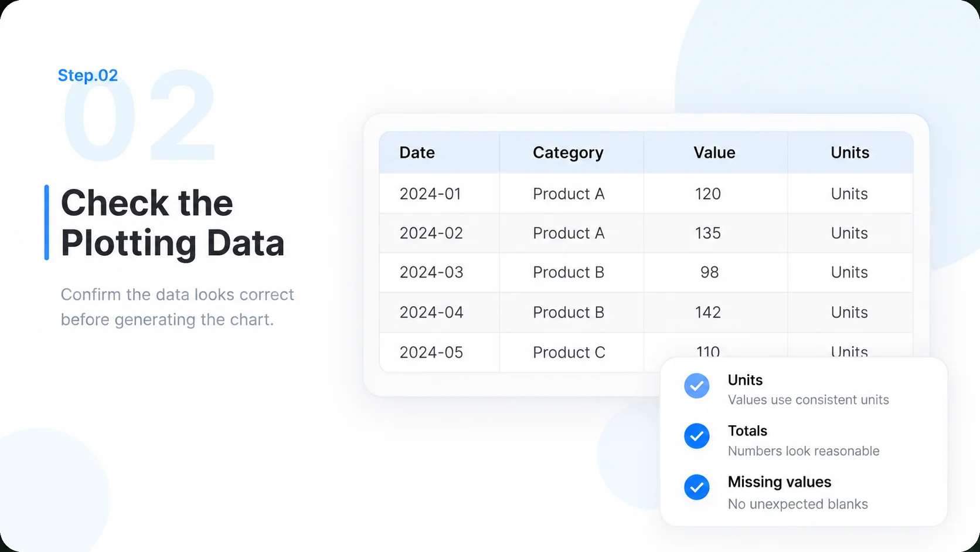This screenshot has width=980, height=552.
Task: Click the Step.02 label
Action: pyautogui.click(x=88, y=75)
